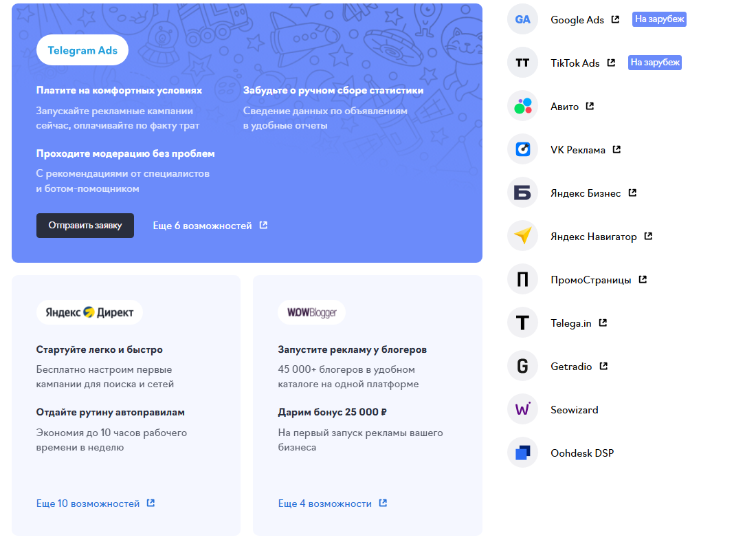Click the VK Реклама blue icon
Image resolution: width=756 pixels, height=542 pixels.
click(522, 149)
